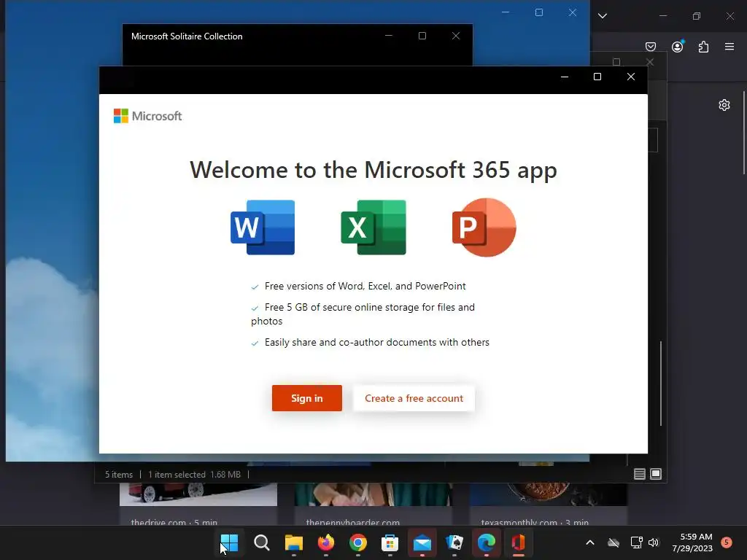The width and height of the screenshot is (747, 560).
Task: Open File Explorer from taskbar
Action: (x=294, y=542)
